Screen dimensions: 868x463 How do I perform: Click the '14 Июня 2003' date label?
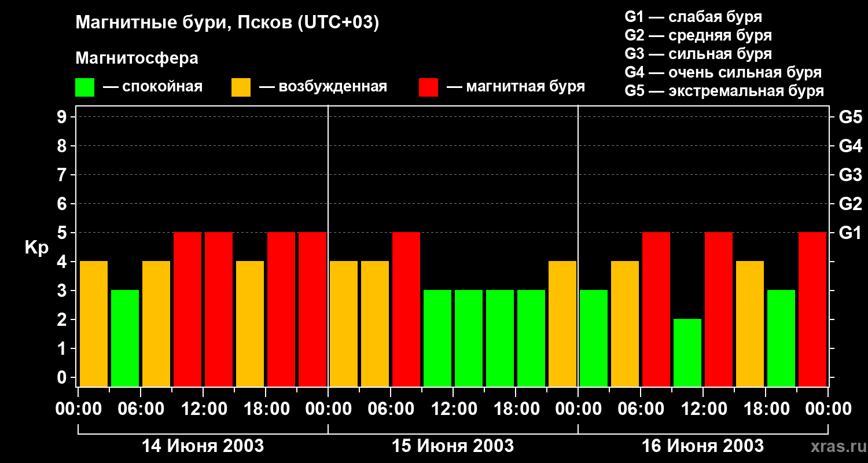[x=203, y=446]
